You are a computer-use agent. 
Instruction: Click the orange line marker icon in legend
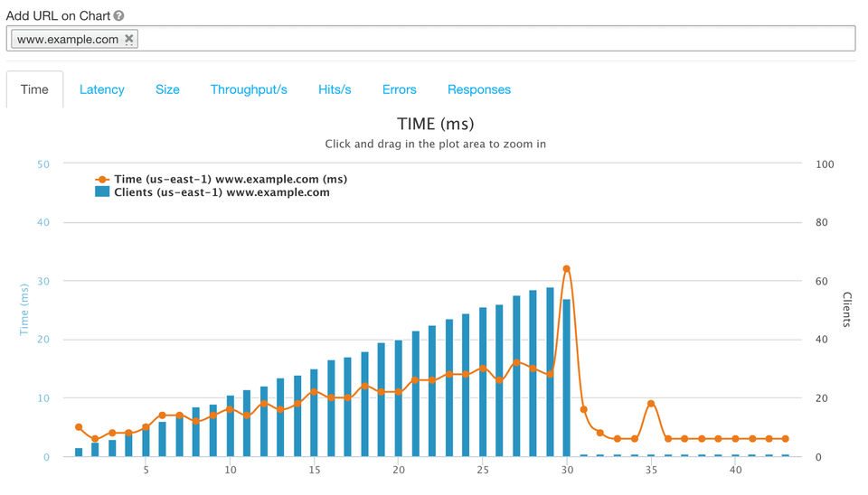click(102, 179)
